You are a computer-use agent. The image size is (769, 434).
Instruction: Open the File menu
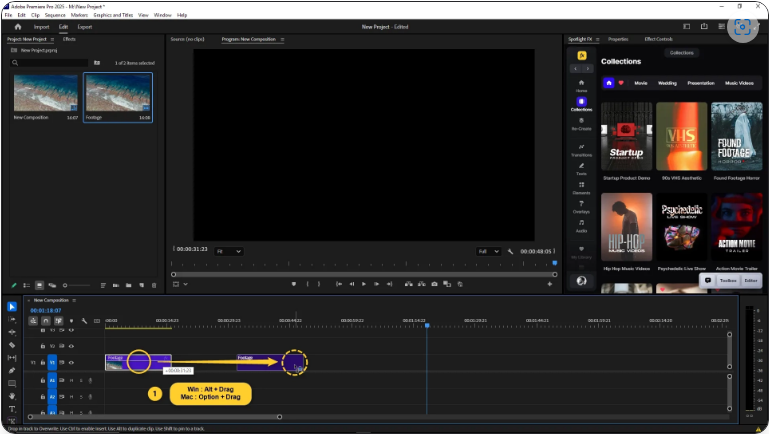tap(8, 15)
